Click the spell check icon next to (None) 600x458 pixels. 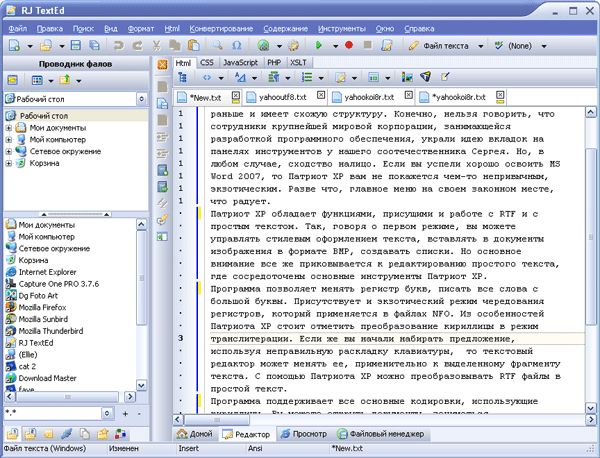click(498, 46)
